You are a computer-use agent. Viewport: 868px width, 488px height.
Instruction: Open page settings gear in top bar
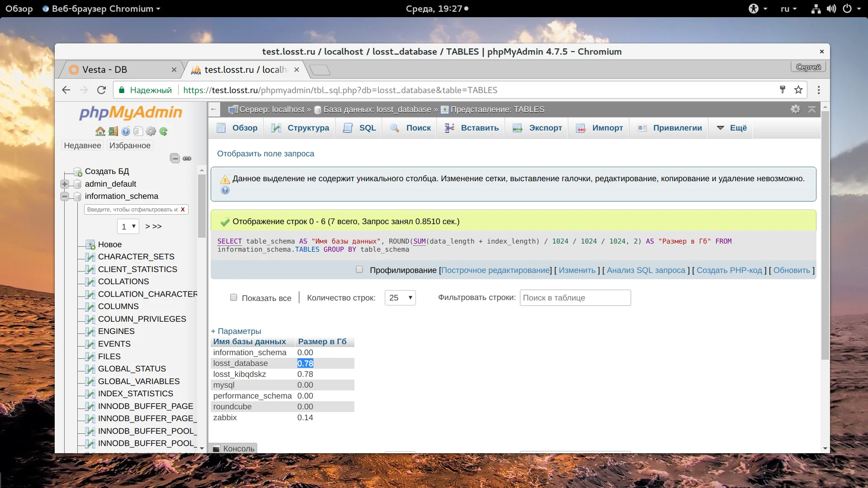click(x=795, y=109)
